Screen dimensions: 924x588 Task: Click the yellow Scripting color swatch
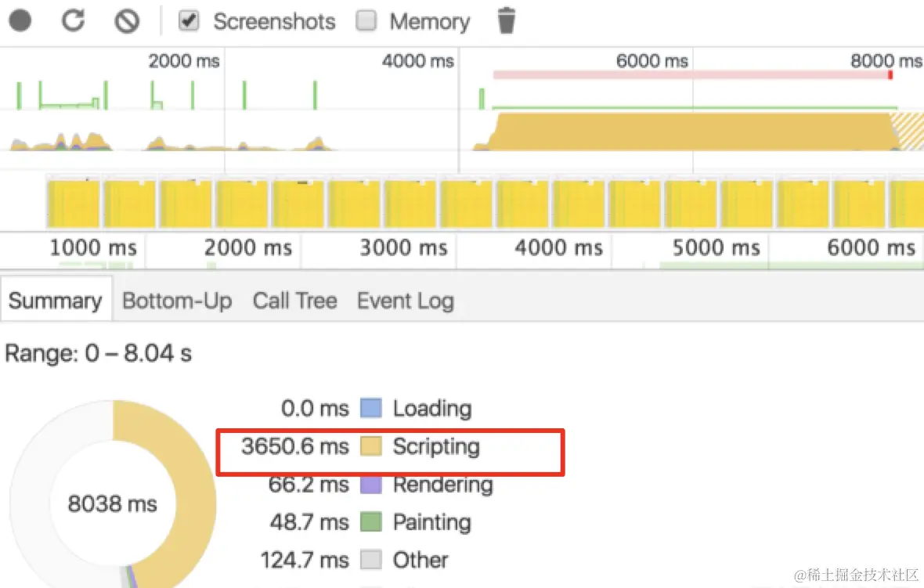[x=370, y=446]
